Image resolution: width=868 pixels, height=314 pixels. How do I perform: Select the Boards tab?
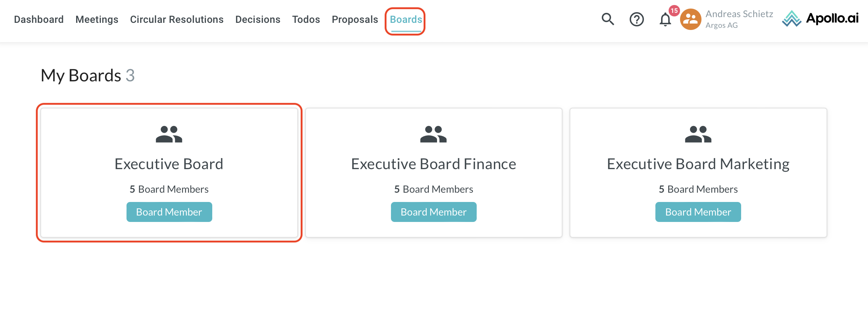coord(406,19)
